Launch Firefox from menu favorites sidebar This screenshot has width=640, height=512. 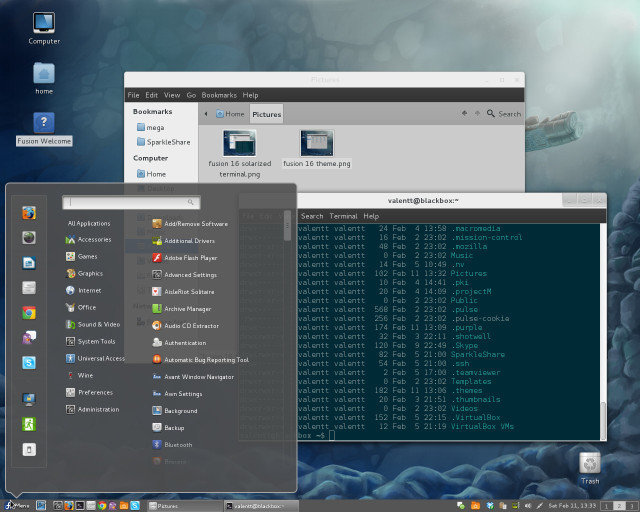pyautogui.click(x=29, y=213)
